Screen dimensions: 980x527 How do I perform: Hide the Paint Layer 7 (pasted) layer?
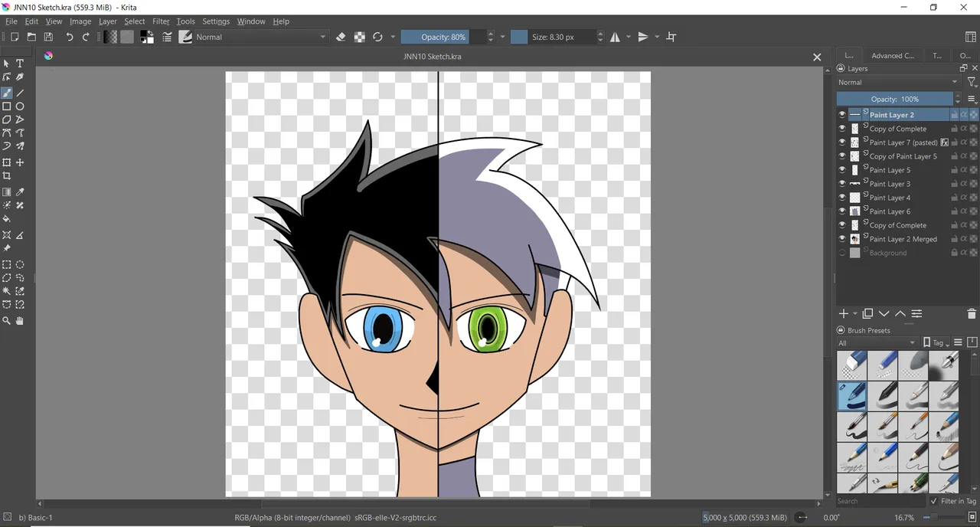click(842, 142)
